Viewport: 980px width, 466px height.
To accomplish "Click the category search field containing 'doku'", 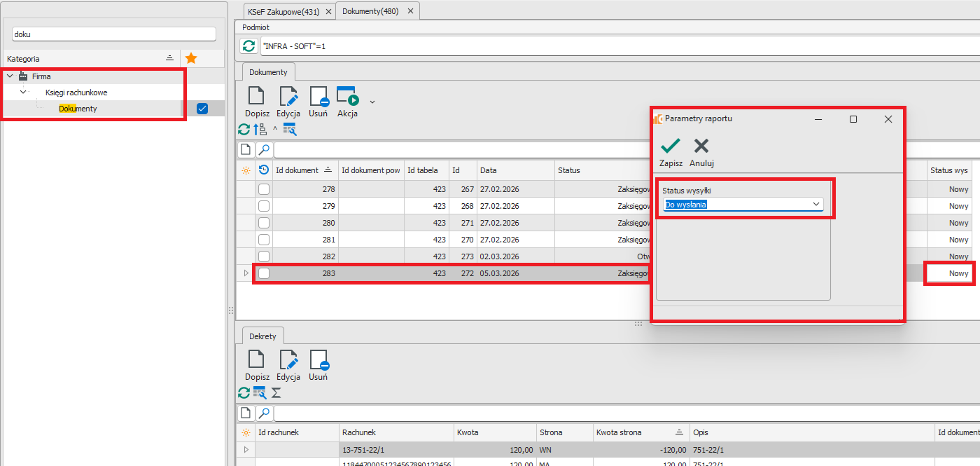I will pos(113,34).
